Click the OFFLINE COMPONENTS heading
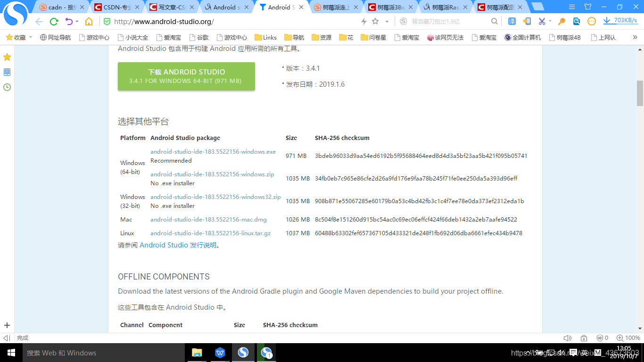This screenshot has height=362, width=644. point(164,277)
